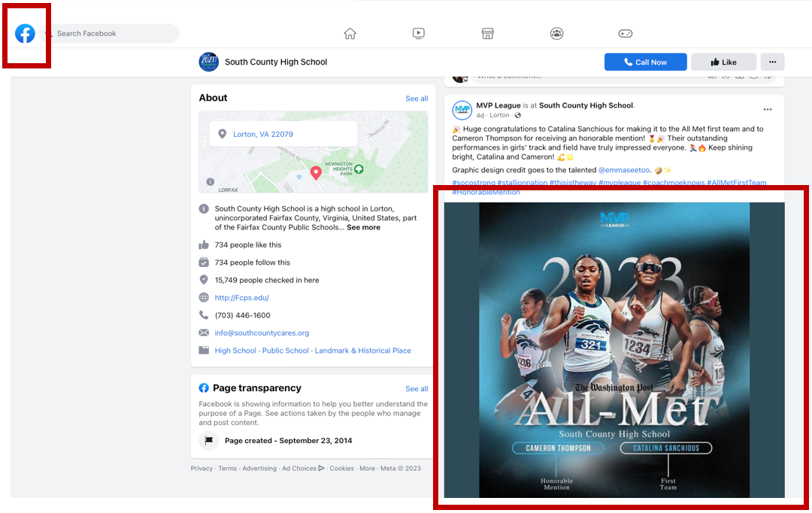
Task: Click the Public School category link
Action: (286, 351)
